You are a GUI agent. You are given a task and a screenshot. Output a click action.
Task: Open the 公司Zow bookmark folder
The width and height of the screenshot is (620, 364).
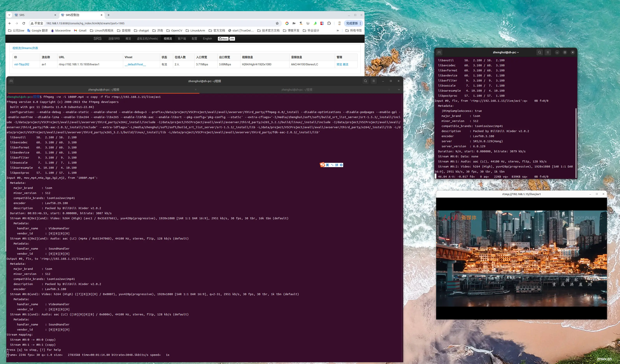pyautogui.click(x=16, y=31)
